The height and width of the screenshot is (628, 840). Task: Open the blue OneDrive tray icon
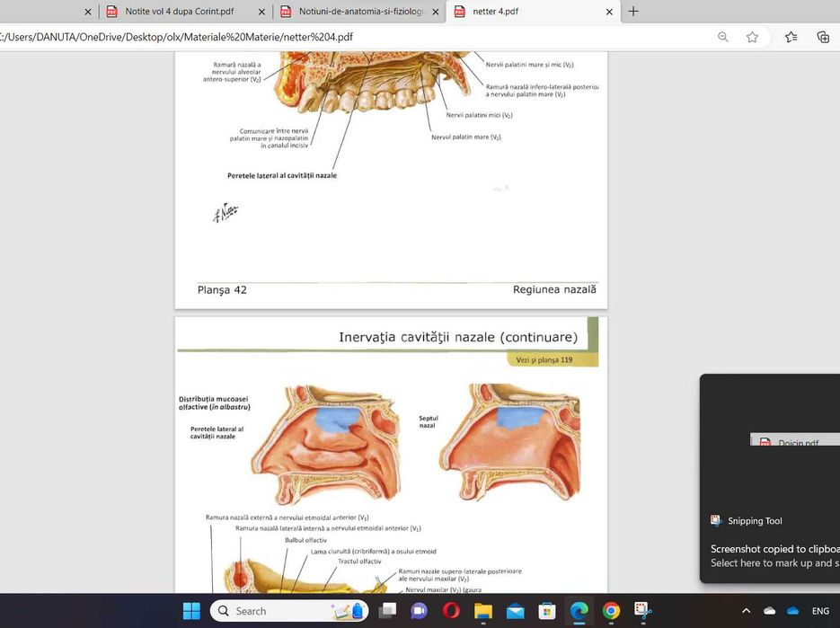793,611
